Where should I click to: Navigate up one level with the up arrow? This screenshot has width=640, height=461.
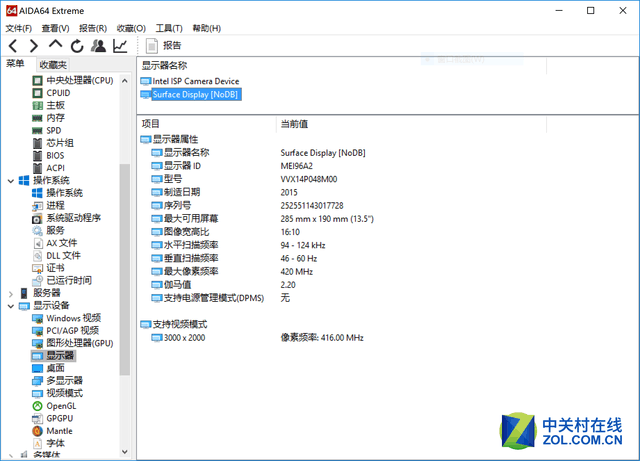[56, 44]
